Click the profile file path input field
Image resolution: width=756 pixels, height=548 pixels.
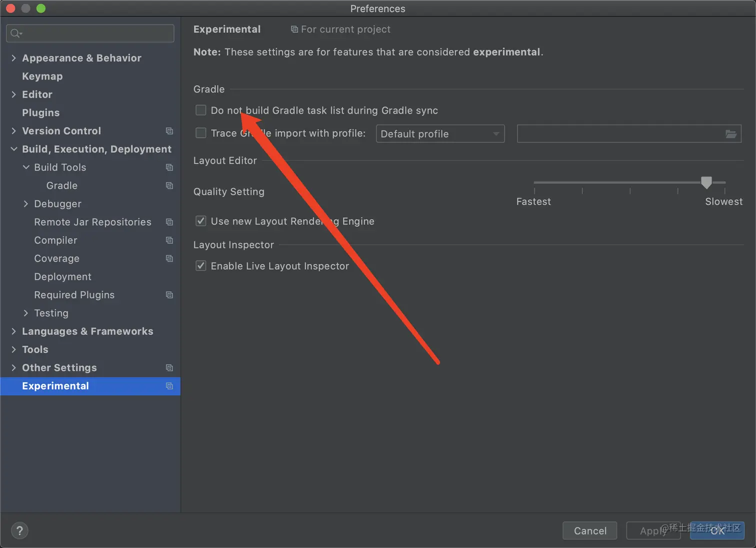tap(619, 134)
